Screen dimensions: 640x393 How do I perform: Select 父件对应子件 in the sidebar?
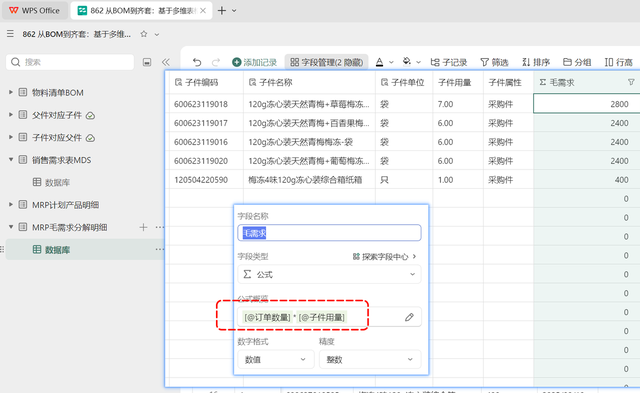coord(57,115)
